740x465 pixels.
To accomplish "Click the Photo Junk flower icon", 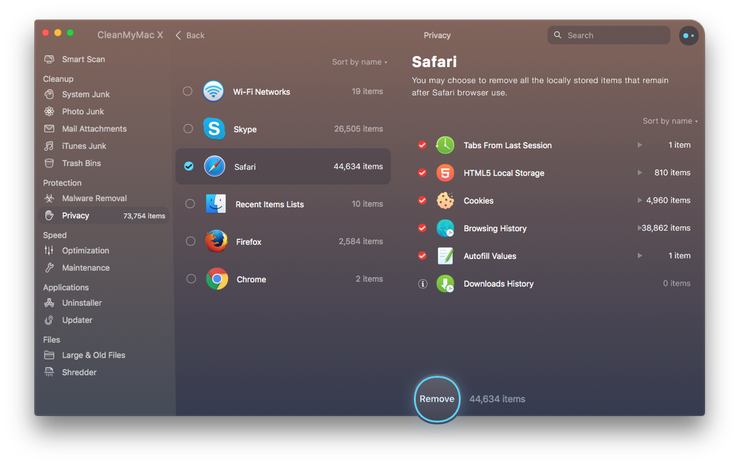I will coord(49,111).
